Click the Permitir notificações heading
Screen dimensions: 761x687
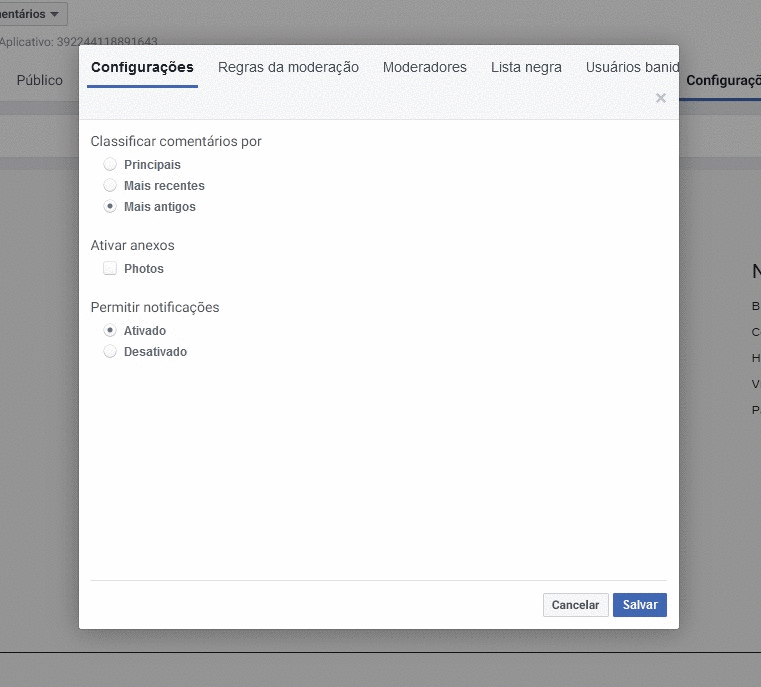(x=155, y=308)
